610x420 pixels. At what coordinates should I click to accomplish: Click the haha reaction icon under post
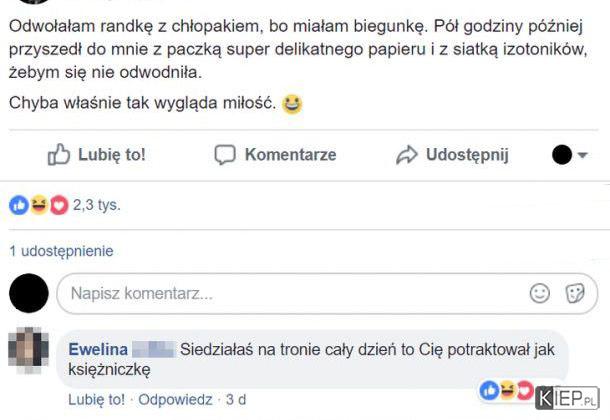[39, 205]
